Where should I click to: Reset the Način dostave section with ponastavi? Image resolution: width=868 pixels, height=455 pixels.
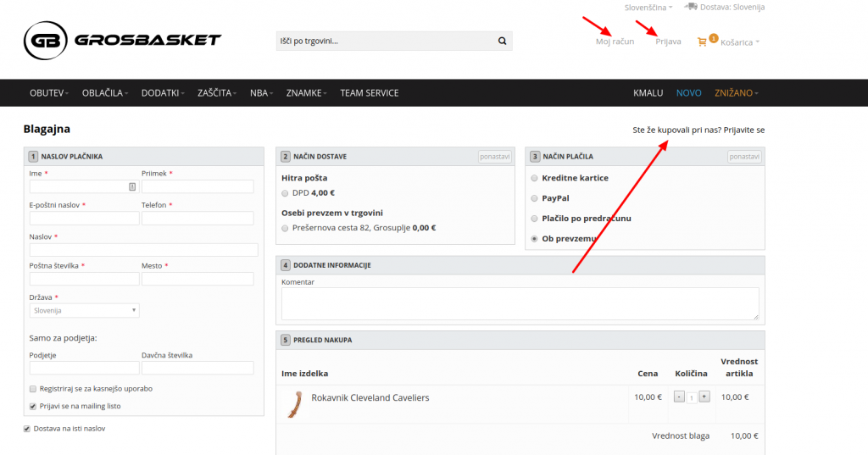coord(494,157)
